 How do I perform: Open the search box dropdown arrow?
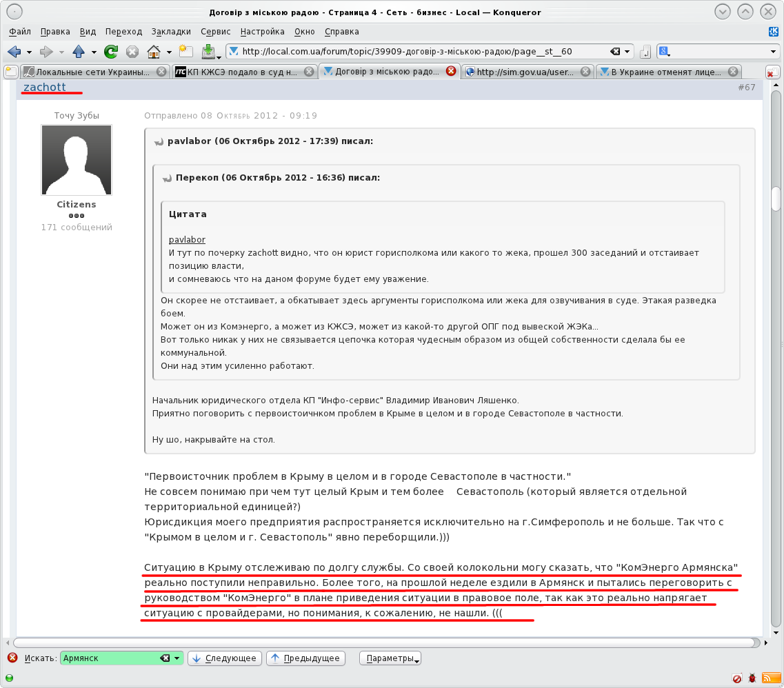point(773,52)
